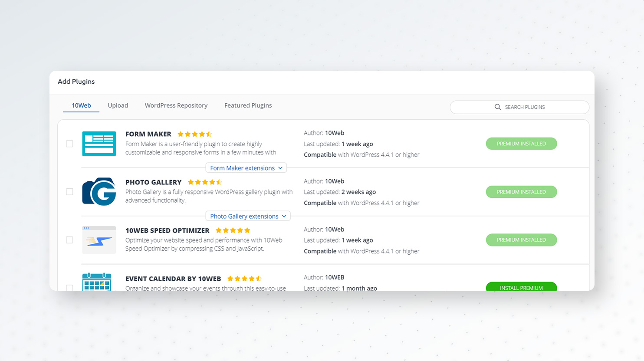Viewport: 644px width, 361px height.
Task: Open the WordPress Repository tab
Action: [x=176, y=105]
